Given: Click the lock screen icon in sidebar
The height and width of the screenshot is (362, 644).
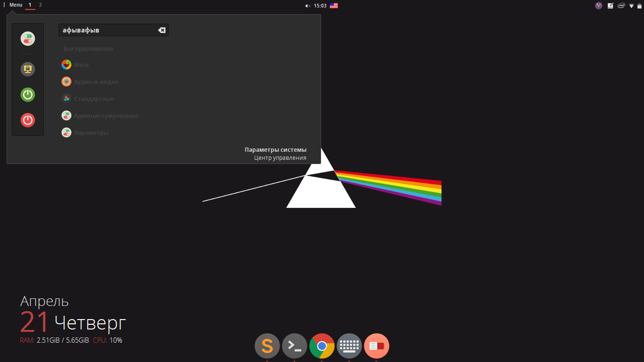Looking at the screenshot, I should coord(28,69).
